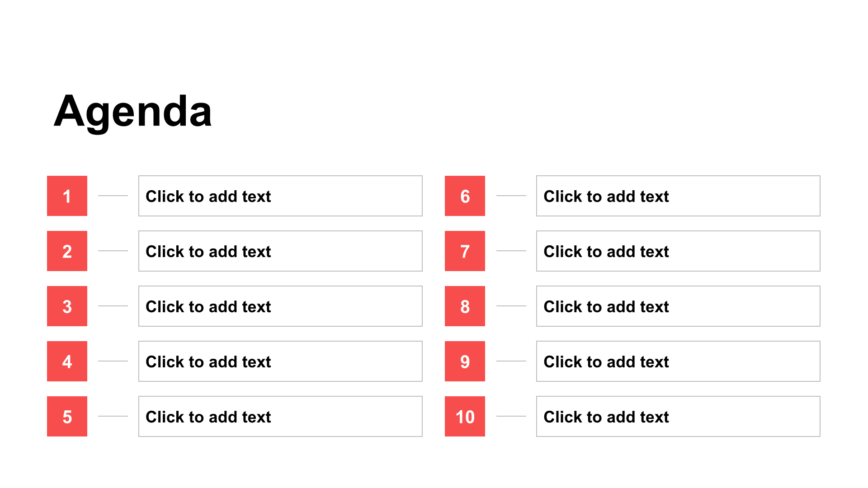
Task: Select the red number 3 box
Action: click(x=67, y=306)
